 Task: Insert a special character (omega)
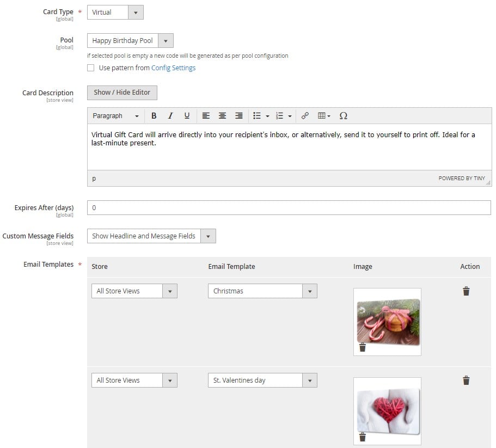(343, 116)
